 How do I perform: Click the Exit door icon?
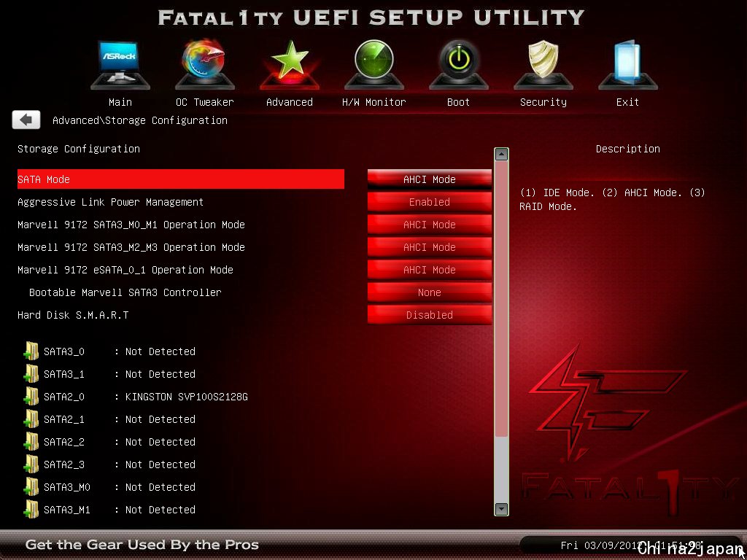point(628,65)
